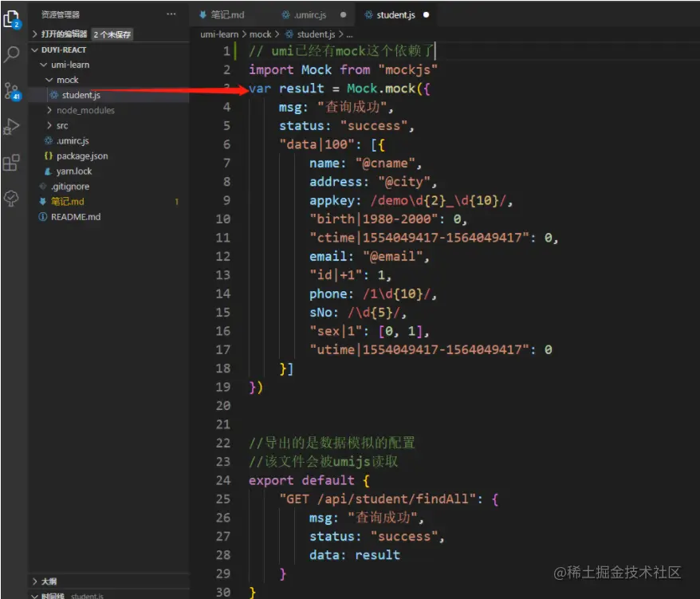The height and width of the screenshot is (599, 700).
Task: Open package.json from the explorer tree
Action: 82,156
